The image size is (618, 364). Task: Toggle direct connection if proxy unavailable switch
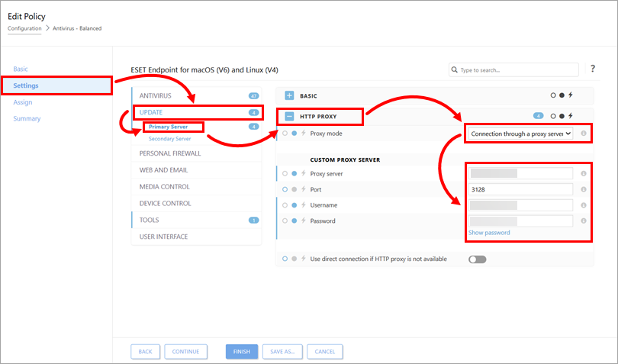(478, 259)
